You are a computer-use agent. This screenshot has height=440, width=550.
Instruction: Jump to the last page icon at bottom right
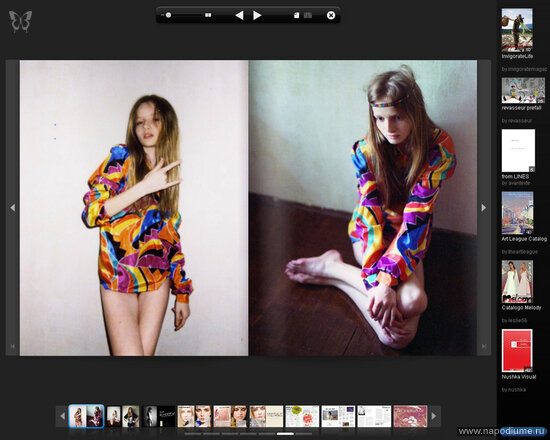point(484,346)
